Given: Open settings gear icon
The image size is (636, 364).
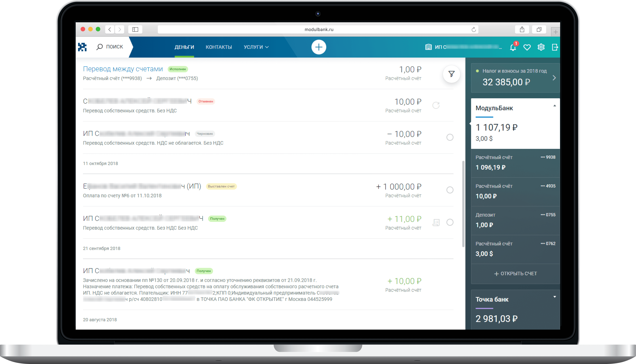Looking at the screenshot, I should (x=541, y=47).
